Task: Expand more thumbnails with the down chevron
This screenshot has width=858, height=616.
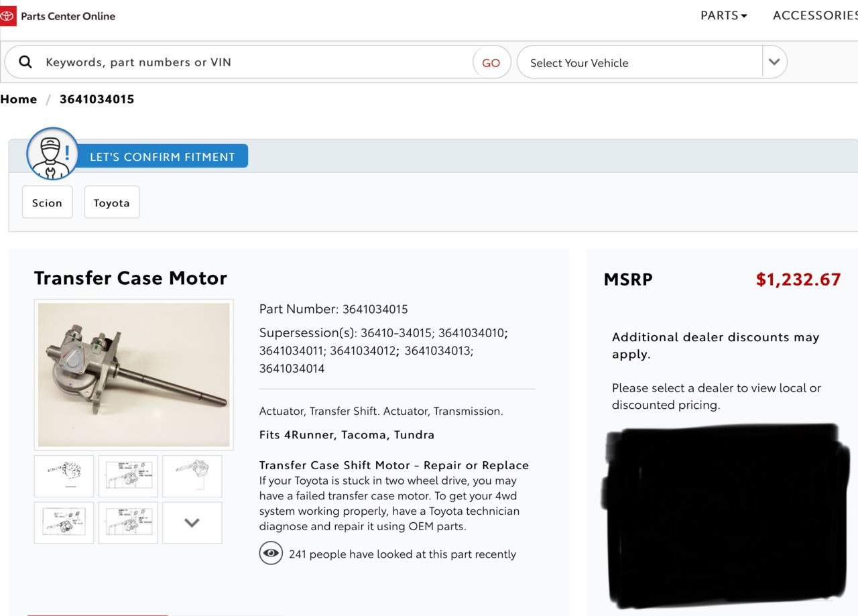Action: [192, 523]
